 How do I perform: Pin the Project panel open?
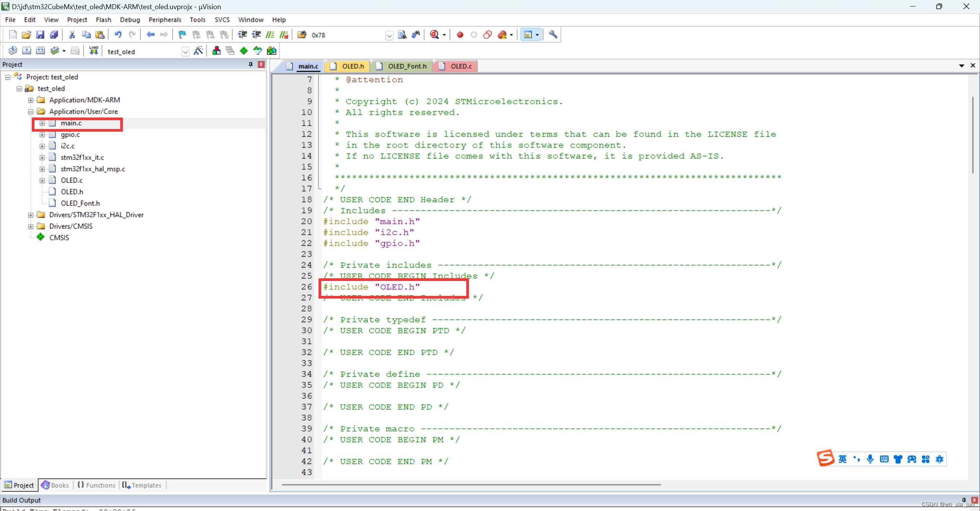click(251, 64)
